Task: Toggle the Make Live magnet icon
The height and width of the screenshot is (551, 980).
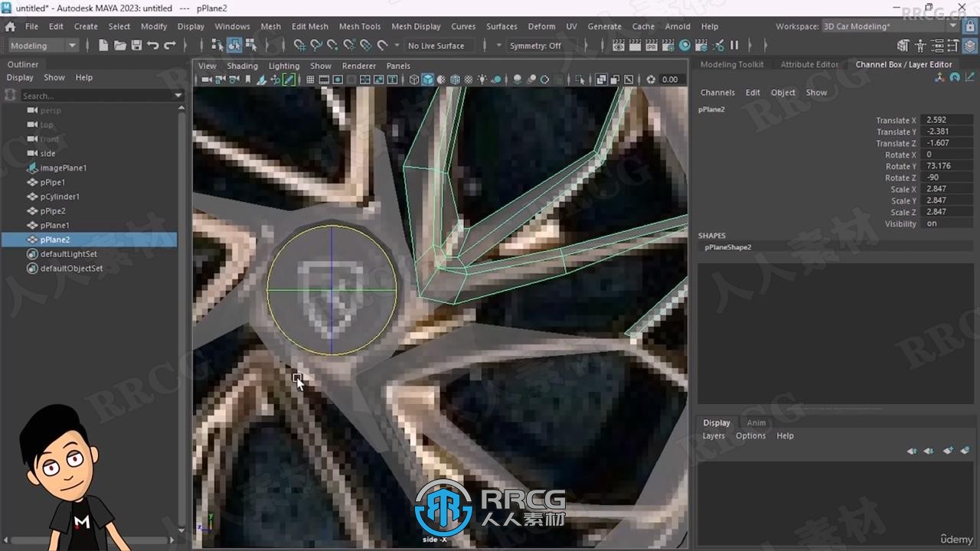Action: pos(383,45)
